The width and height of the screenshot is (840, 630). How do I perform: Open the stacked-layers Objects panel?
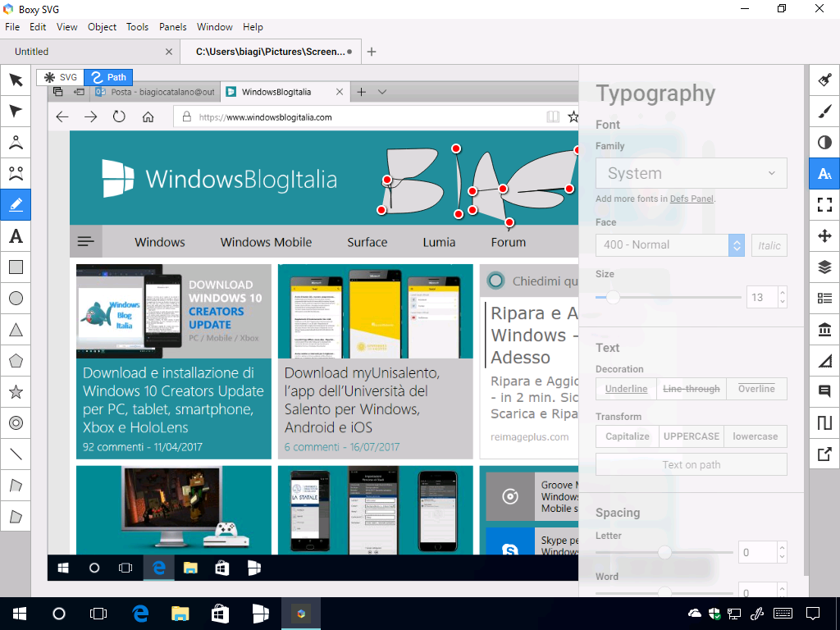(x=824, y=267)
